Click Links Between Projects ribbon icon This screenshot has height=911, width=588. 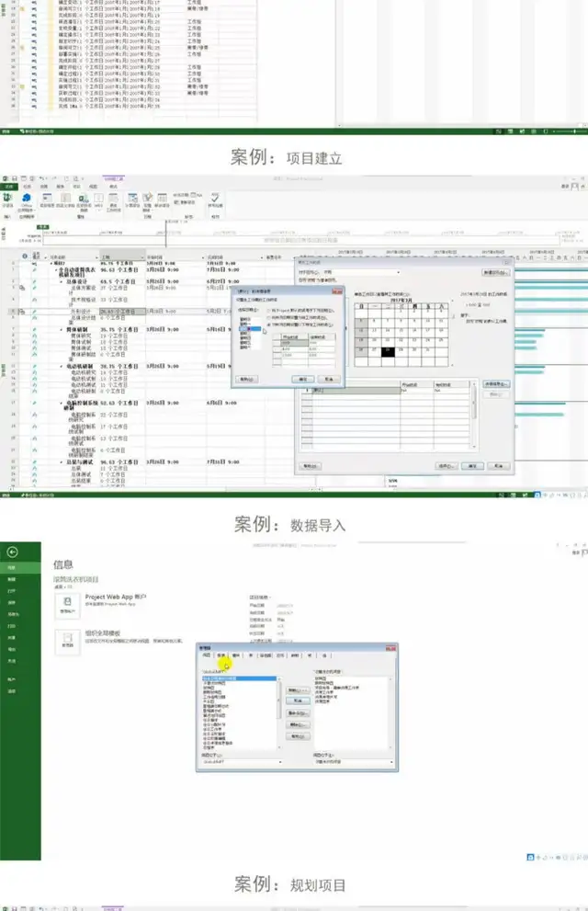point(84,201)
